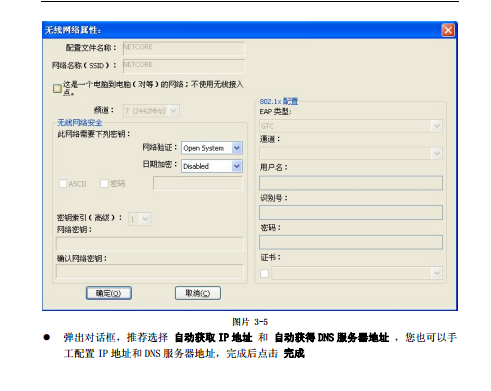Click the 802.1x 密码 password field

point(351,242)
